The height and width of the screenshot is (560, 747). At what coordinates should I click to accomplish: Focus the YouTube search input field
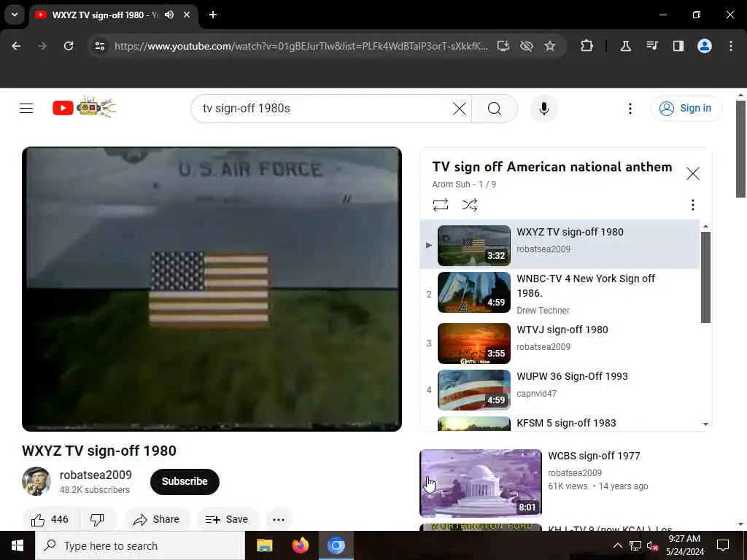(324, 109)
